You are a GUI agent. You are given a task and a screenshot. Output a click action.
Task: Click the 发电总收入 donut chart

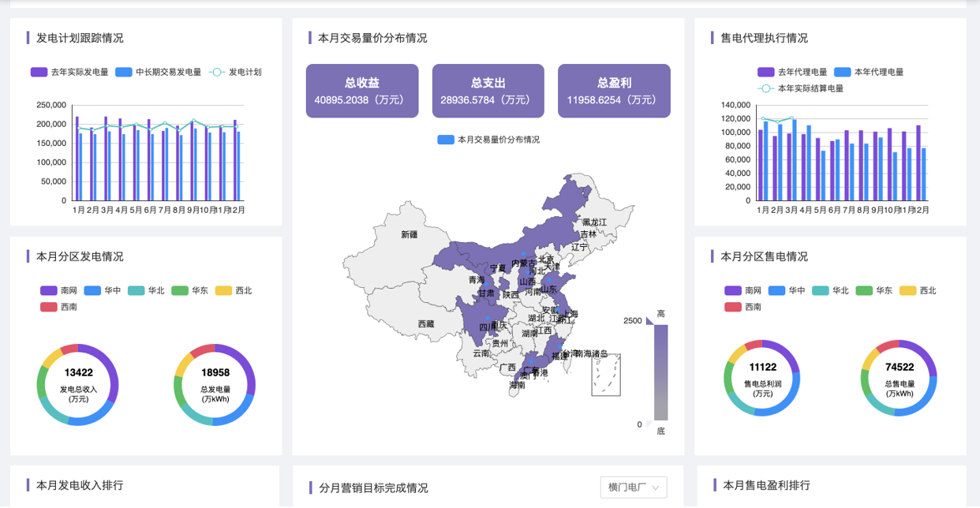[78, 385]
